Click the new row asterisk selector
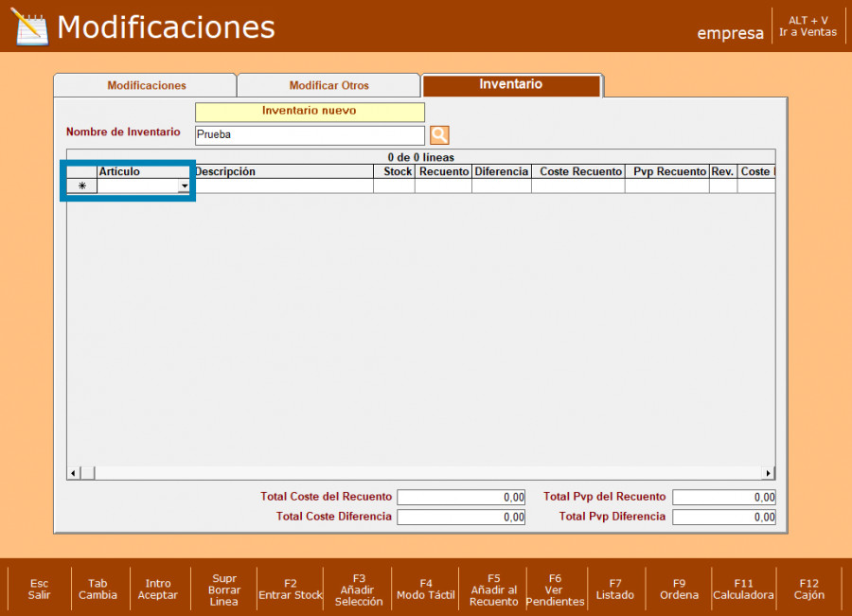 [x=81, y=186]
